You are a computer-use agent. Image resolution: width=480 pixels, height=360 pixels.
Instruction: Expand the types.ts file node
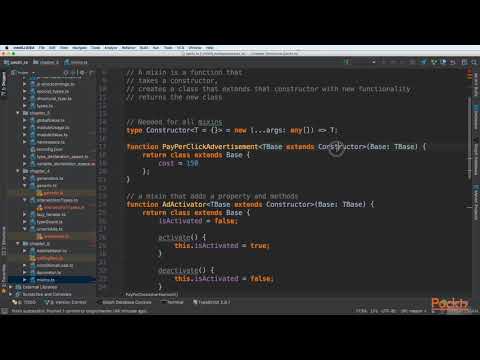(x=25, y=106)
